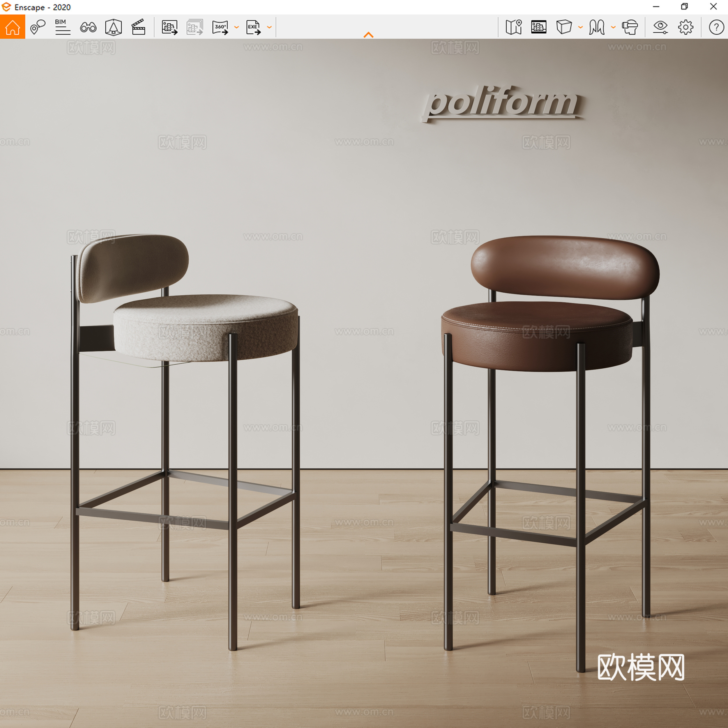Start batch rendering of views
The width and height of the screenshot is (728, 728).
point(195,27)
